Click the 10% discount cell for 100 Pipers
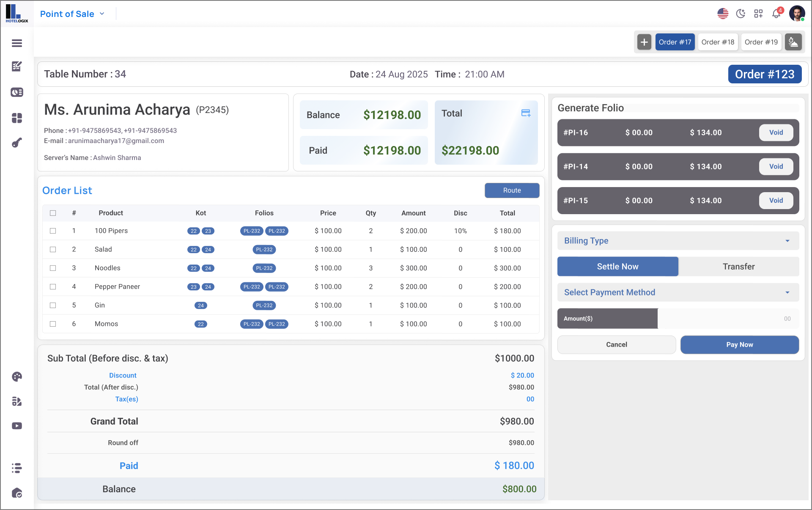812x510 pixels. point(461,231)
